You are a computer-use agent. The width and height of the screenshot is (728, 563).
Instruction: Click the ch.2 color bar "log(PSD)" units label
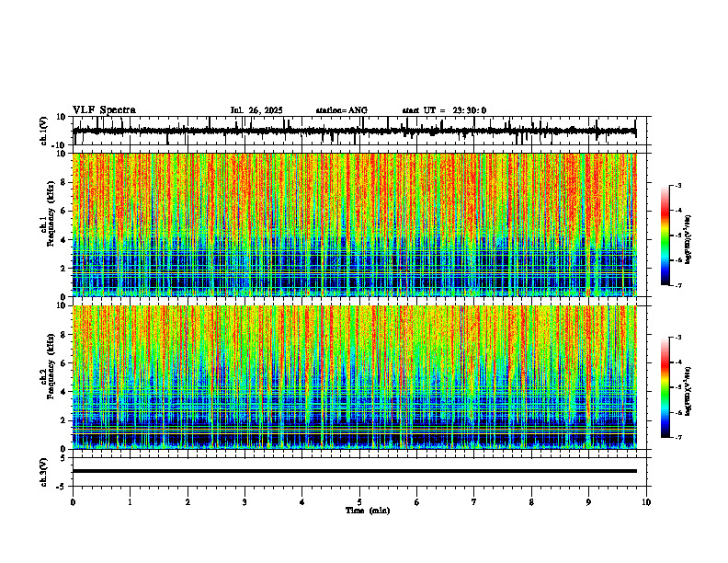(x=688, y=391)
